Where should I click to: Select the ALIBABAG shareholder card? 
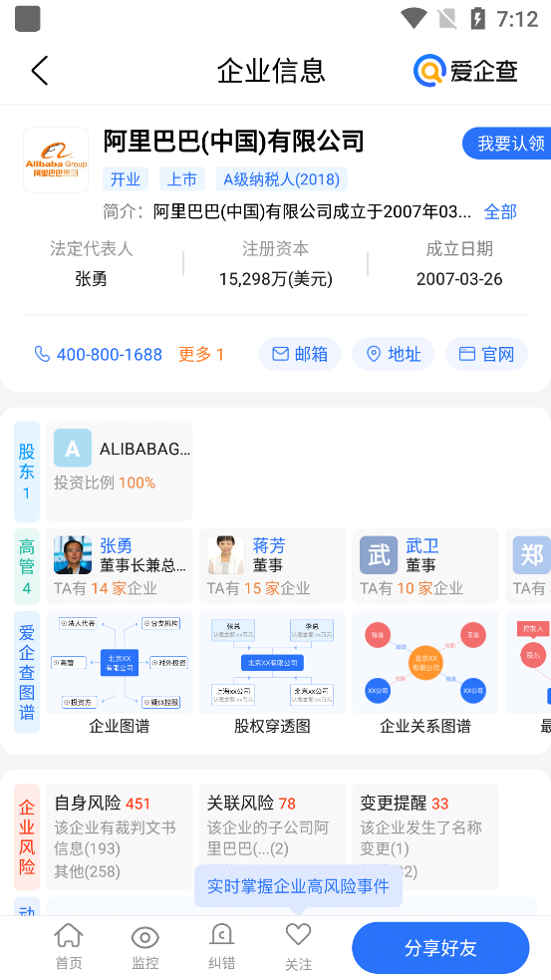(120, 472)
